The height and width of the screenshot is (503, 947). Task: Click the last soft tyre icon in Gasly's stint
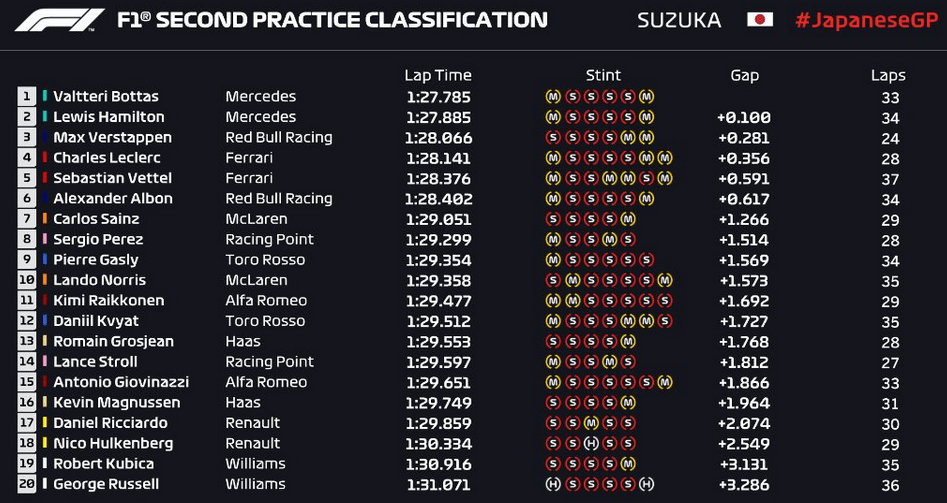coord(646,260)
